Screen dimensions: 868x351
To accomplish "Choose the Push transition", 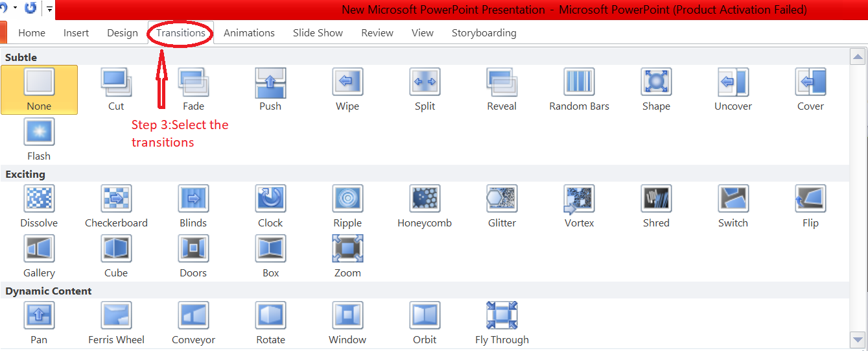I will pyautogui.click(x=270, y=90).
